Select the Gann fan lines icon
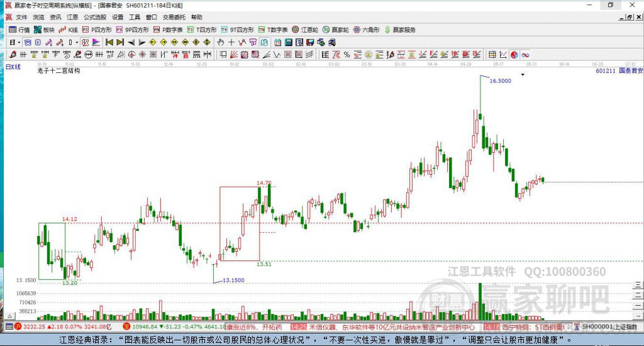 [234, 54]
